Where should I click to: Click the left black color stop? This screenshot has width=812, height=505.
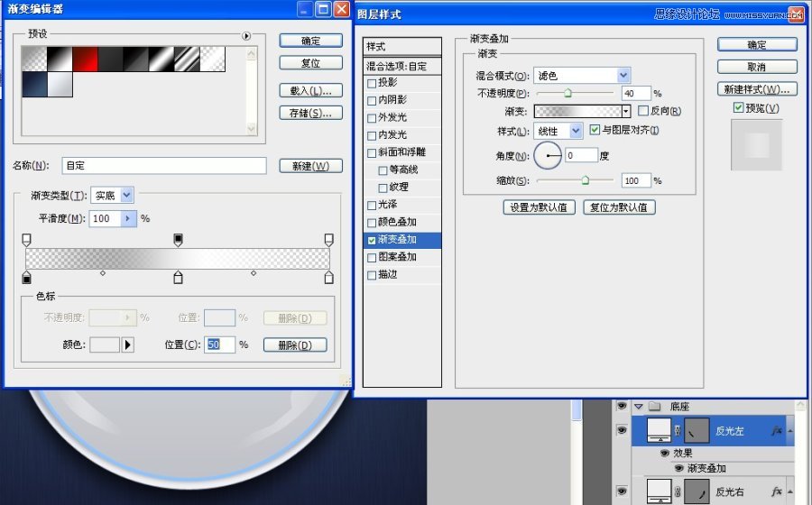(26, 278)
